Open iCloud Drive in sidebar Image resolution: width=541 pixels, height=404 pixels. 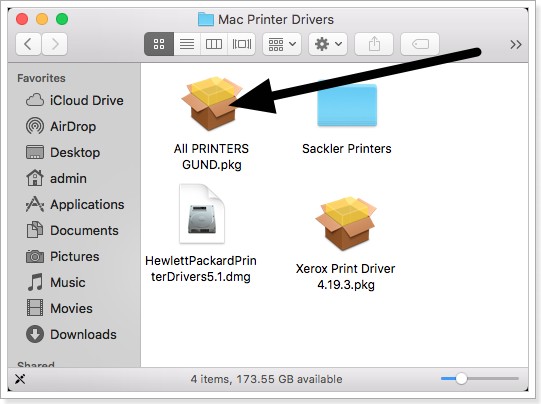[x=75, y=100]
